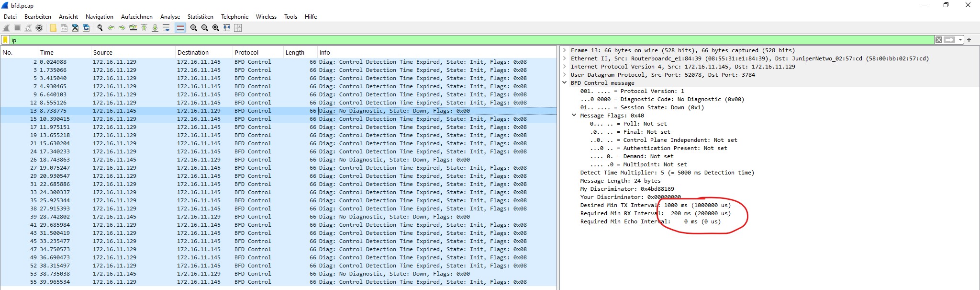This screenshot has width=980, height=290.
Task: Open capture options gear icon
Action: [x=40, y=28]
